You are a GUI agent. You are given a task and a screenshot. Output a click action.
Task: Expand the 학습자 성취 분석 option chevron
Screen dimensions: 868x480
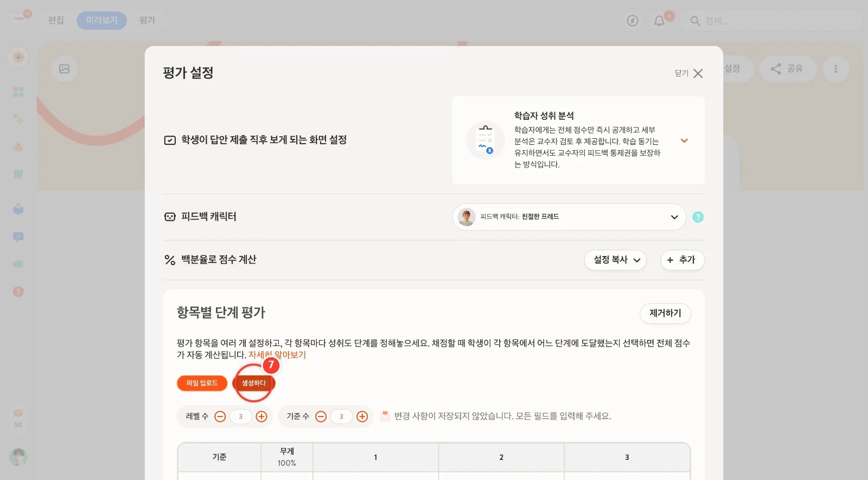684,140
